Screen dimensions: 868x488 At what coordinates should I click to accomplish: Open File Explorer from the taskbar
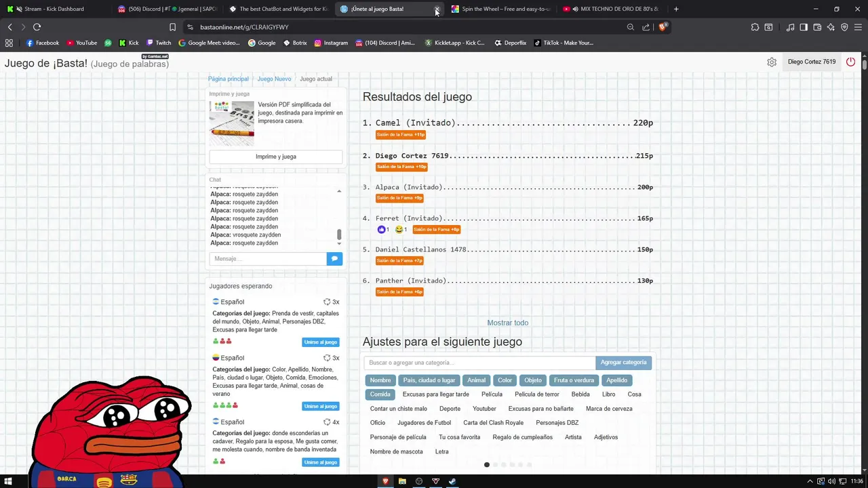point(402,481)
